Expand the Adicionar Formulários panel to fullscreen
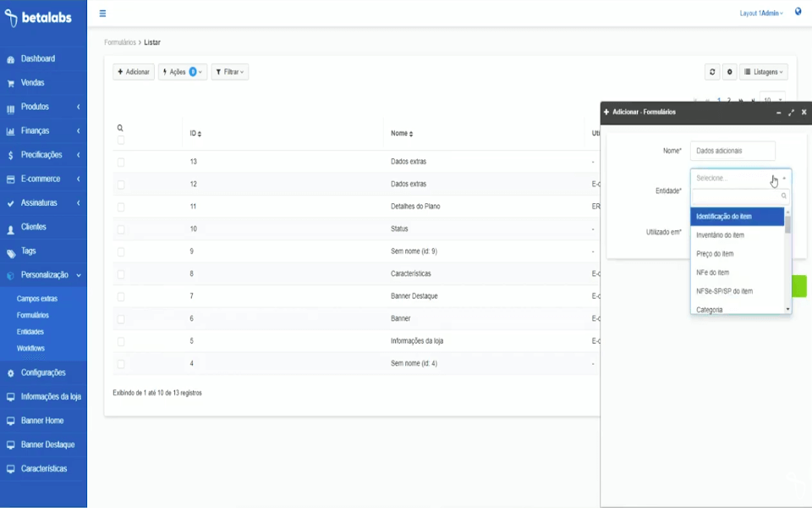This screenshot has width=812, height=508. click(x=791, y=113)
